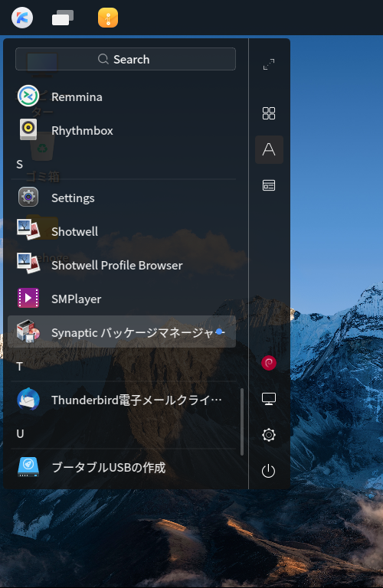Expand launcher to fullscreen mode
The width and height of the screenshot is (383, 588).
[269, 64]
